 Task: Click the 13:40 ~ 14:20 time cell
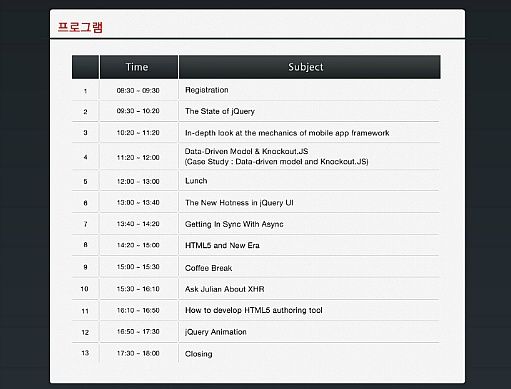click(138, 224)
